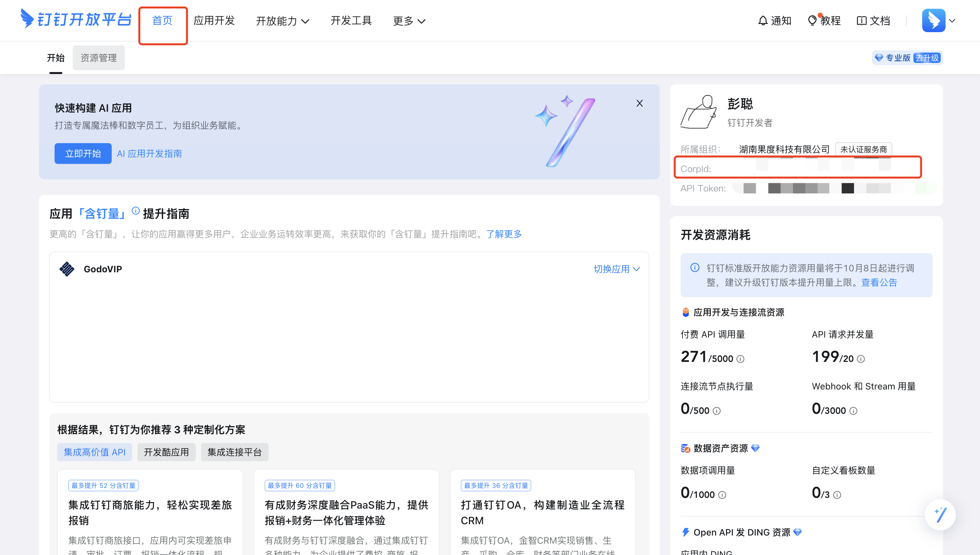
Task: Close the AI application banner
Action: [639, 103]
